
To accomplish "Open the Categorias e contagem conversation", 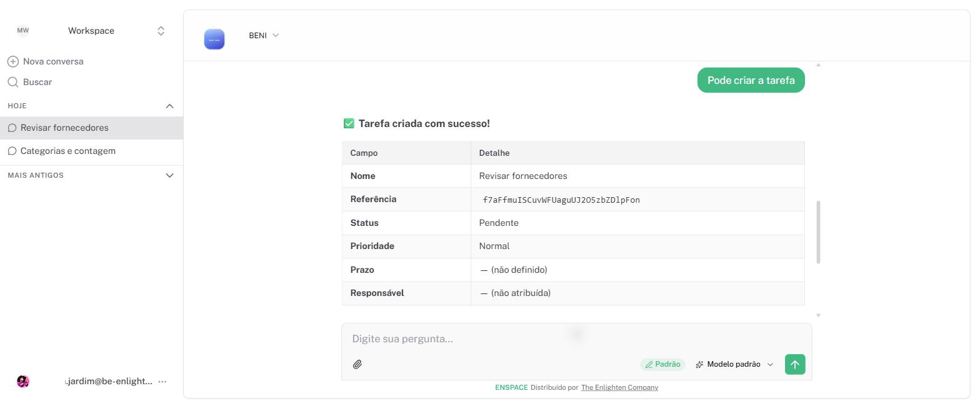I will click(x=91, y=151).
